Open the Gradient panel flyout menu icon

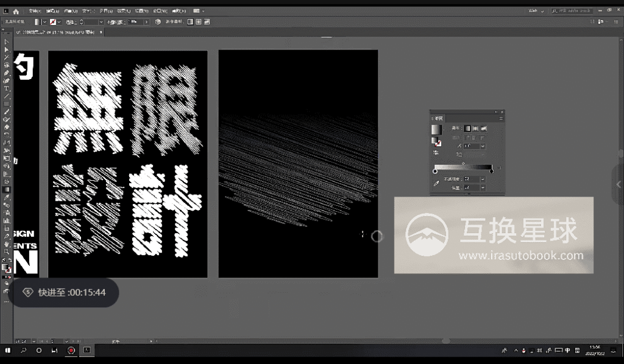point(501,117)
